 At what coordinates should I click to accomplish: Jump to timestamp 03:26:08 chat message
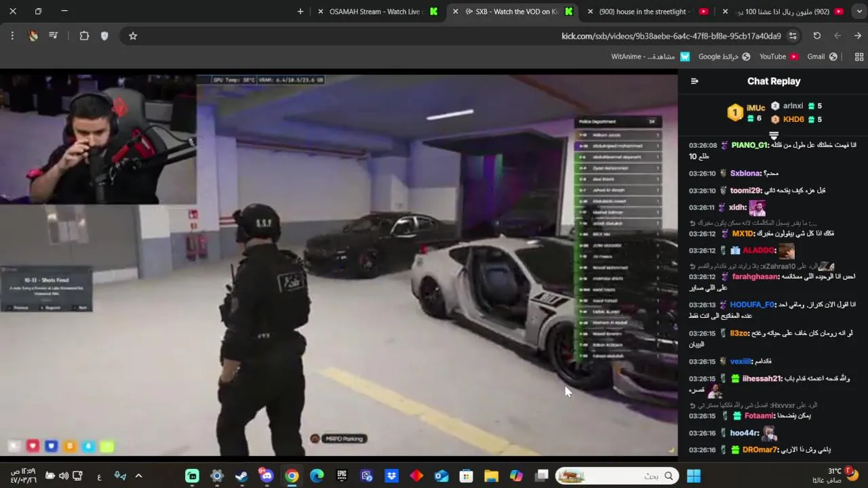click(x=703, y=146)
